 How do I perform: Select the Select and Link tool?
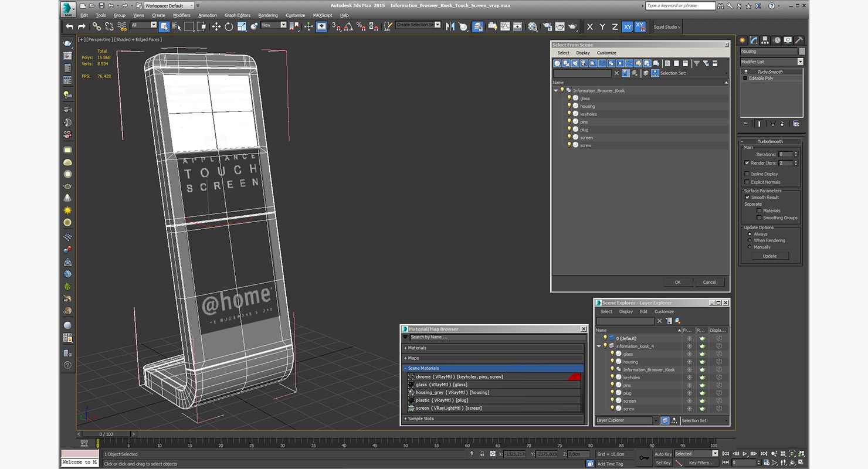tap(96, 26)
